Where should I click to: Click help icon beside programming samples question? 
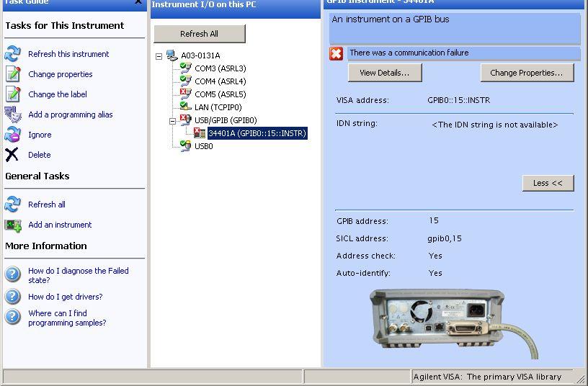coord(12,316)
